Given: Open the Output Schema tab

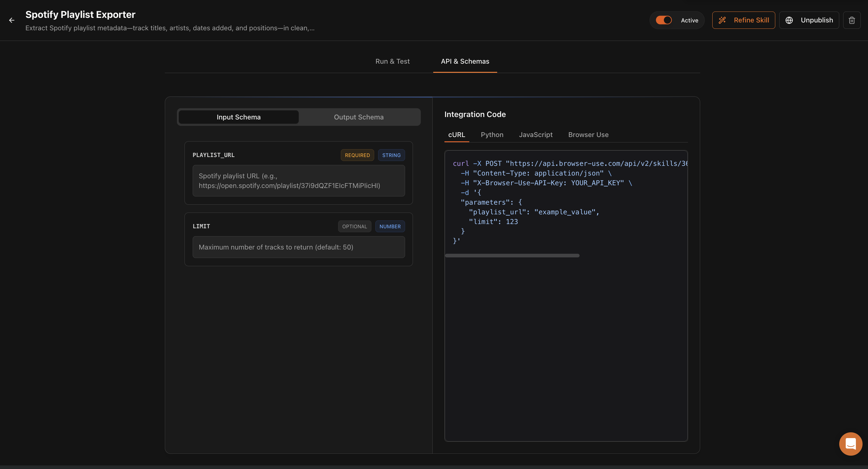Looking at the screenshot, I should pos(358,117).
